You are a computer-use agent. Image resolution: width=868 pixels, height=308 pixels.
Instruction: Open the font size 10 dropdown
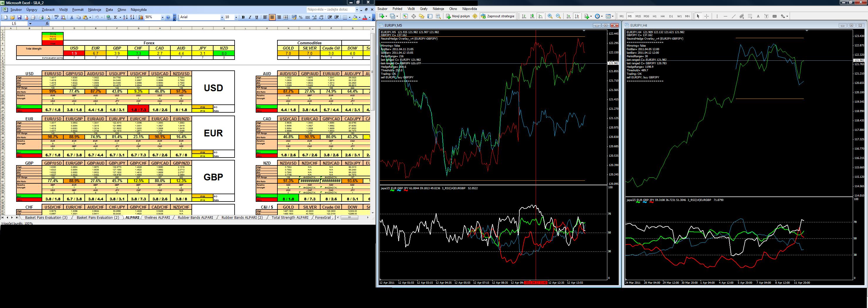[x=236, y=17]
